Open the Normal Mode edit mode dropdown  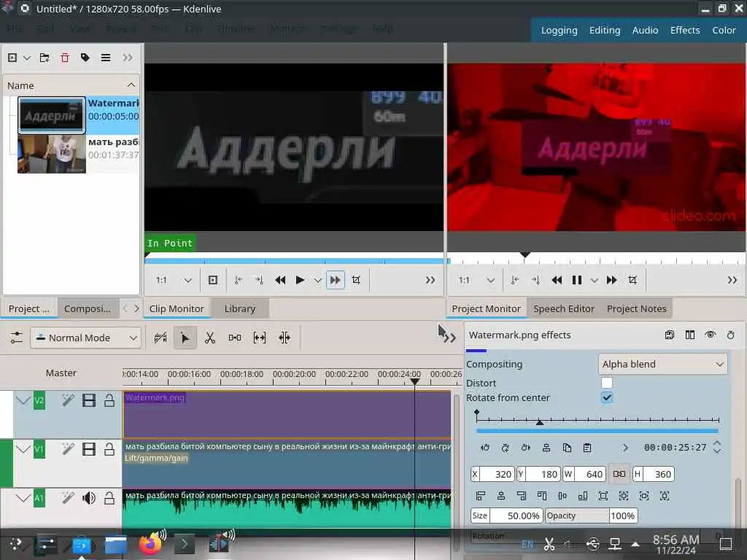coord(86,338)
